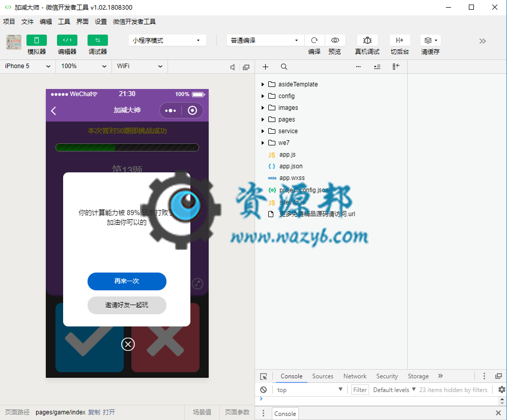The image size is (507, 420).
Task: Click the detach simulator window icon
Action: tap(246, 67)
